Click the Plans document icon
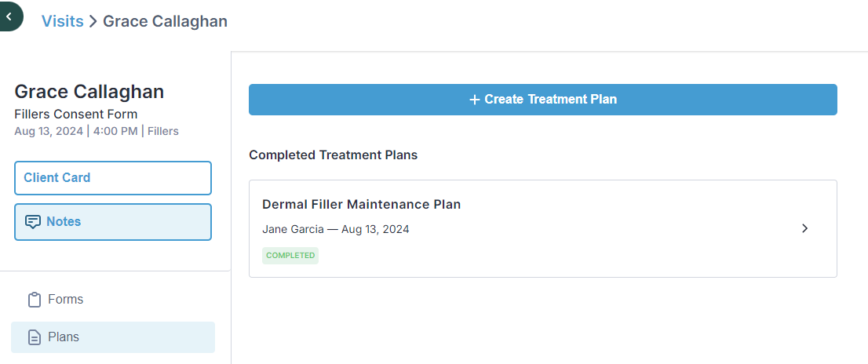This screenshot has width=868, height=364. (35, 337)
